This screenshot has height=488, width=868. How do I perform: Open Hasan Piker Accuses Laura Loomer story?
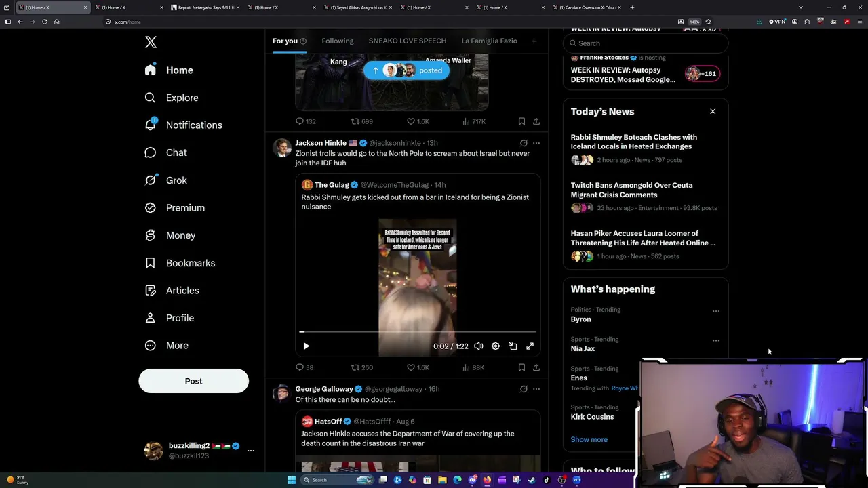646,245
